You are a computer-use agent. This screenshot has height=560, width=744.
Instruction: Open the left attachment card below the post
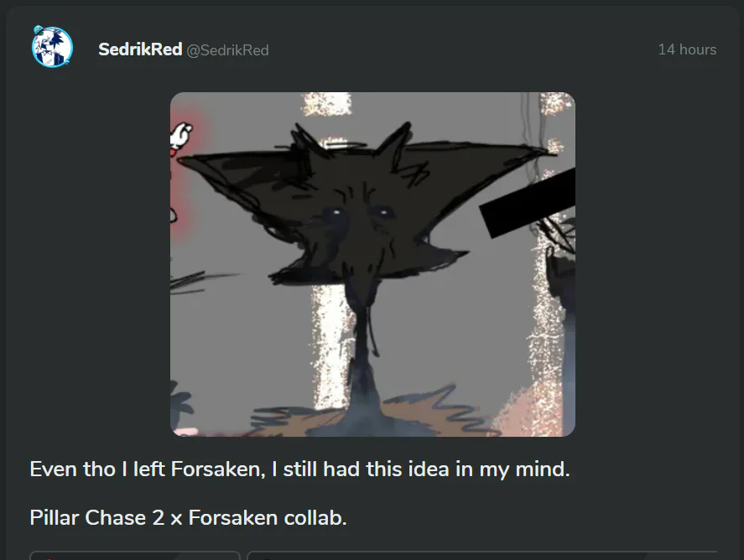pyautogui.click(x=135, y=555)
